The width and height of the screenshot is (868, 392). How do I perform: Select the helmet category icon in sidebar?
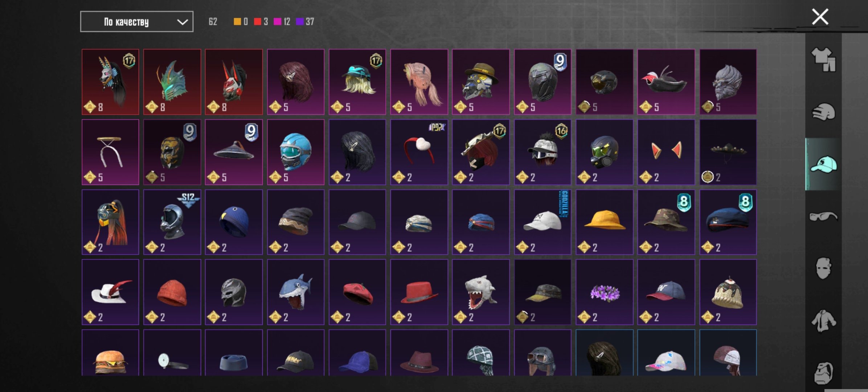(x=823, y=111)
